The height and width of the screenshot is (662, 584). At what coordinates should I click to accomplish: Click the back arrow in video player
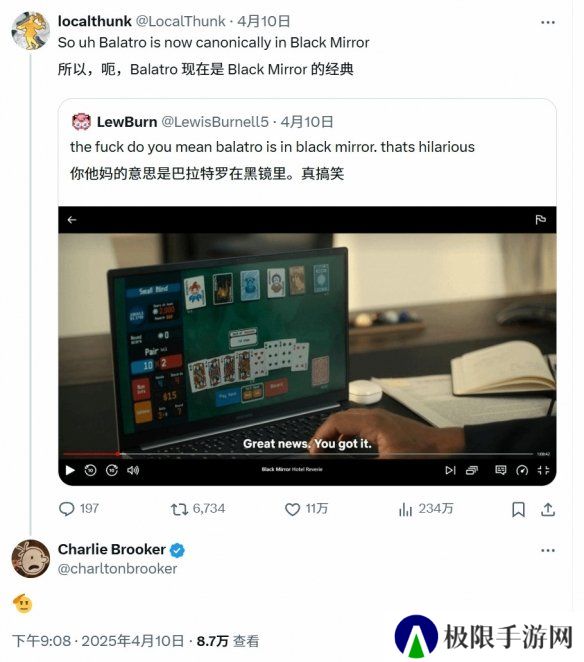tap(72, 220)
